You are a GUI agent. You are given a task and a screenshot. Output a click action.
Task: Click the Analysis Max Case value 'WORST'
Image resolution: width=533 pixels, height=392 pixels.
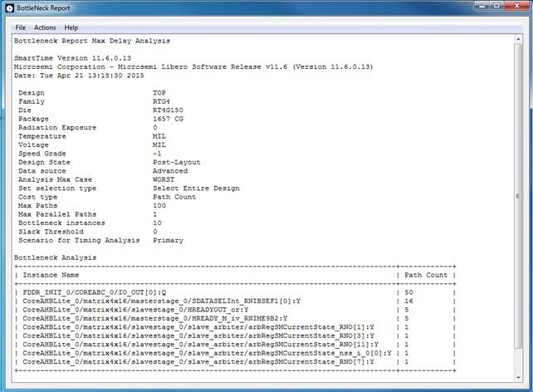pos(164,179)
